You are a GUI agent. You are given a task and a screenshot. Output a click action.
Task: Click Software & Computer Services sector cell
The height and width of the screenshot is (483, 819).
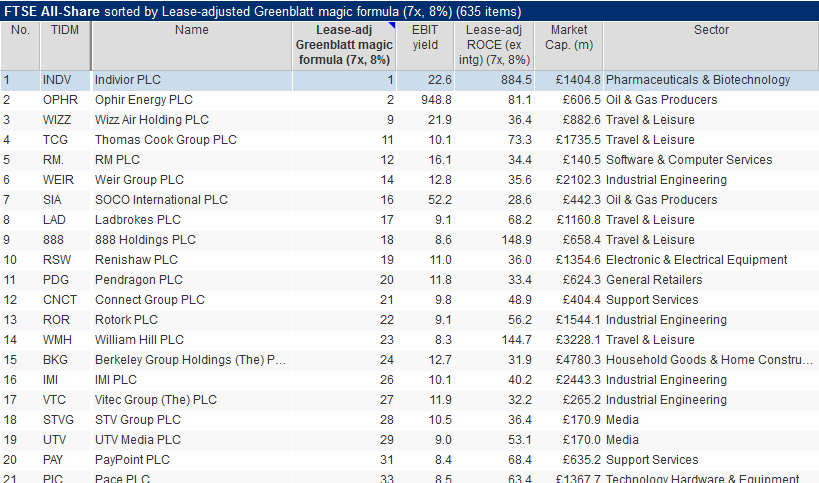689,160
